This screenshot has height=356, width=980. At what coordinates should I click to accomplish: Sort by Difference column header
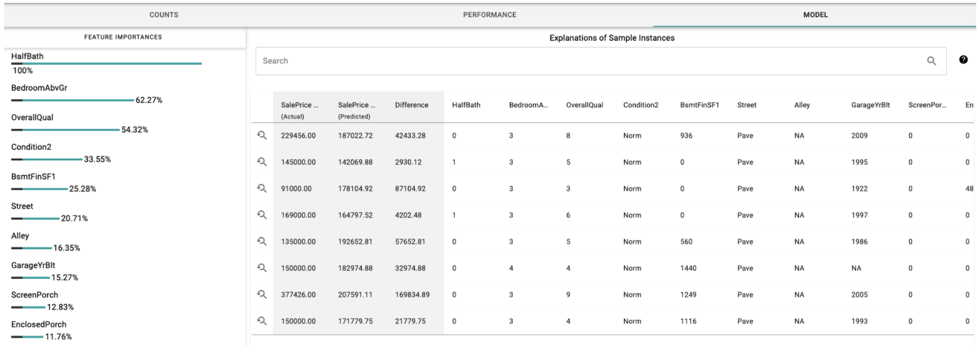click(x=412, y=105)
